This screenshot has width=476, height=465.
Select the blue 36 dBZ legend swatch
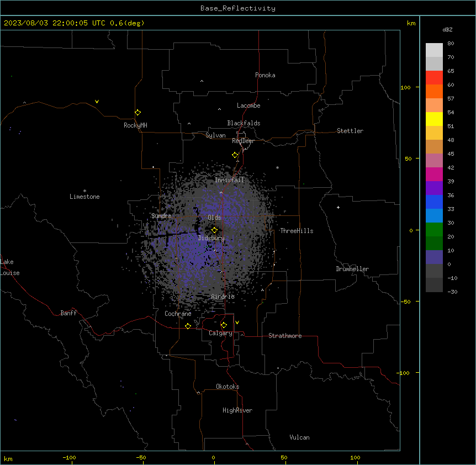(434, 202)
